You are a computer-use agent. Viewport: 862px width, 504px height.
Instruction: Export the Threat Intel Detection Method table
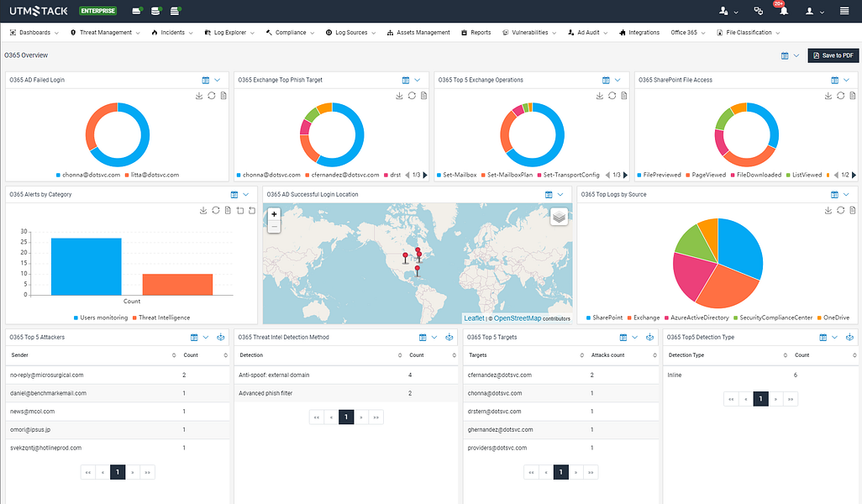pyautogui.click(x=449, y=338)
